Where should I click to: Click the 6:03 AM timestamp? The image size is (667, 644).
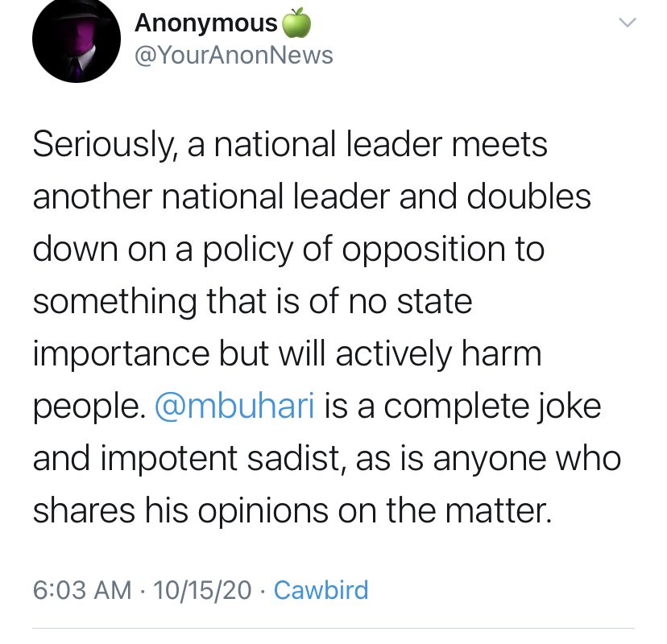pos(81,590)
